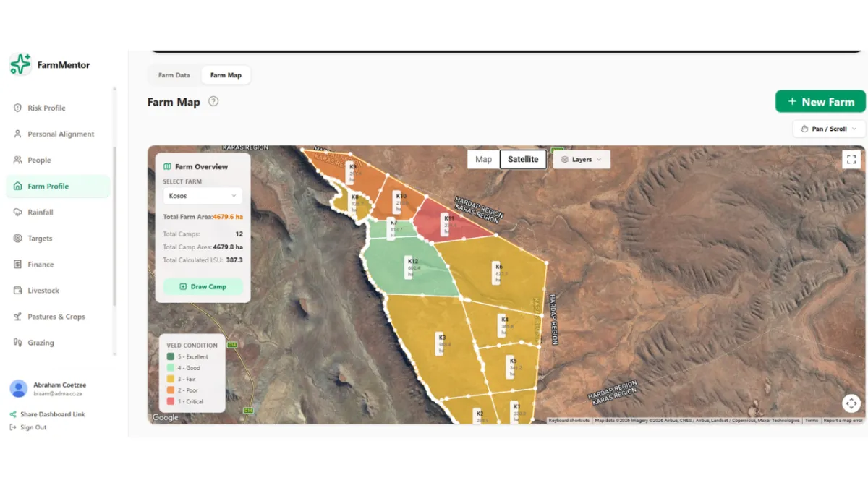Click Total Farm Area 4679.6 ha value
The height and width of the screenshot is (488, 868).
pyautogui.click(x=227, y=217)
